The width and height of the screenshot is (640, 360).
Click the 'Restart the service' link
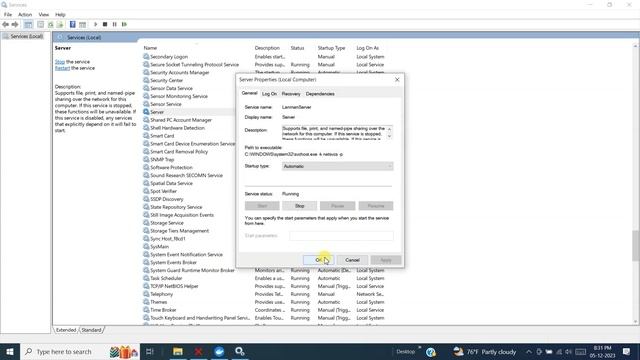point(62,68)
